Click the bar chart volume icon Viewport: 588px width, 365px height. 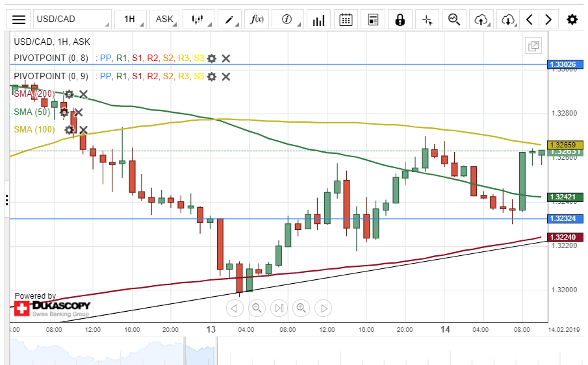[318, 19]
